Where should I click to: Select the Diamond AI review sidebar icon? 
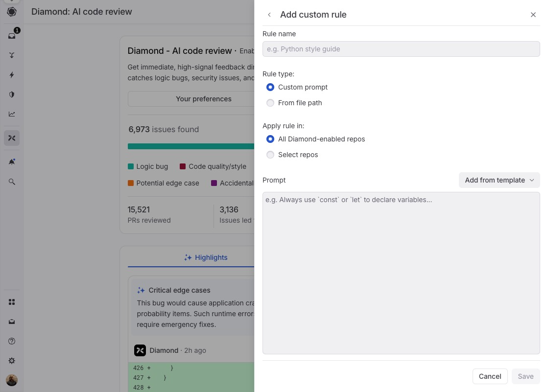(12, 138)
